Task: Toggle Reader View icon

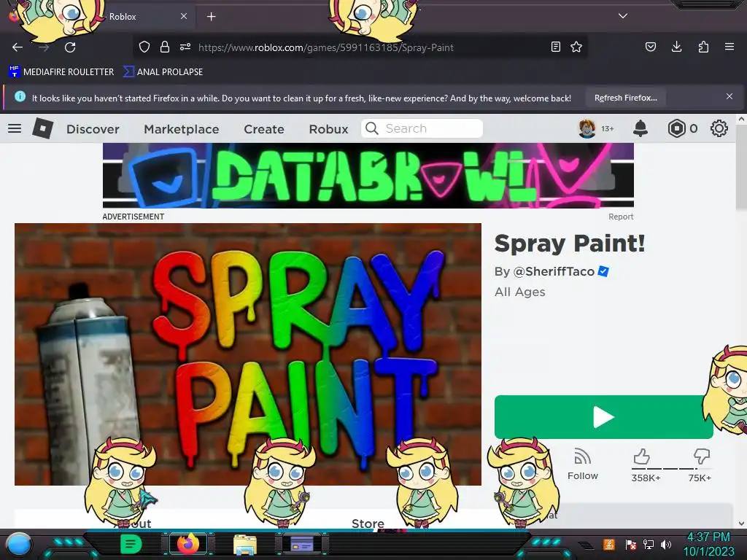Action: [555, 47]
